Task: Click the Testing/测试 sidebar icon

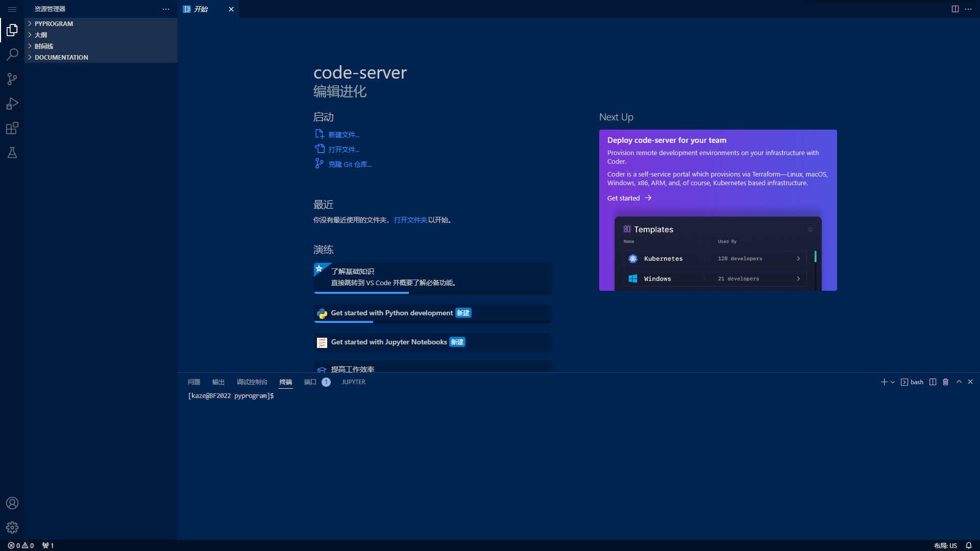Action: point(12,153)
